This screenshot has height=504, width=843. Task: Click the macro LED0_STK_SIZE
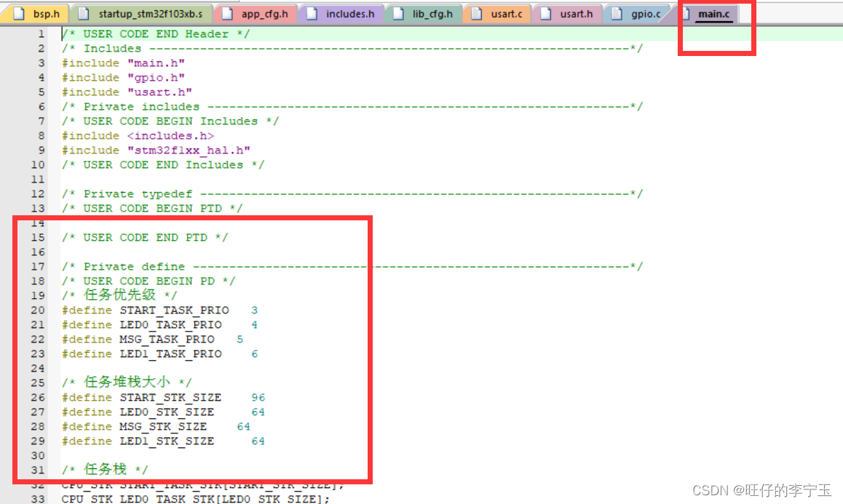tap(167, 412)
